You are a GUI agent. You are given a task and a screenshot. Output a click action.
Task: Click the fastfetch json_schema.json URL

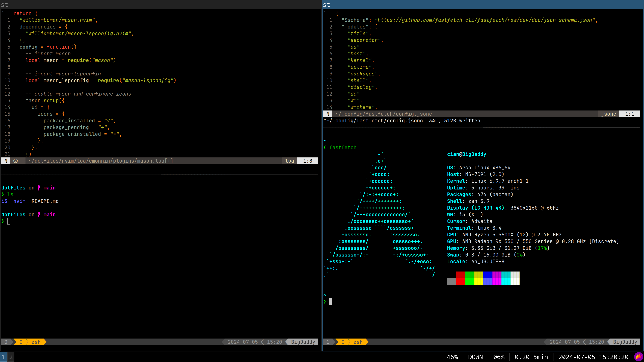[x=485, y=20]
